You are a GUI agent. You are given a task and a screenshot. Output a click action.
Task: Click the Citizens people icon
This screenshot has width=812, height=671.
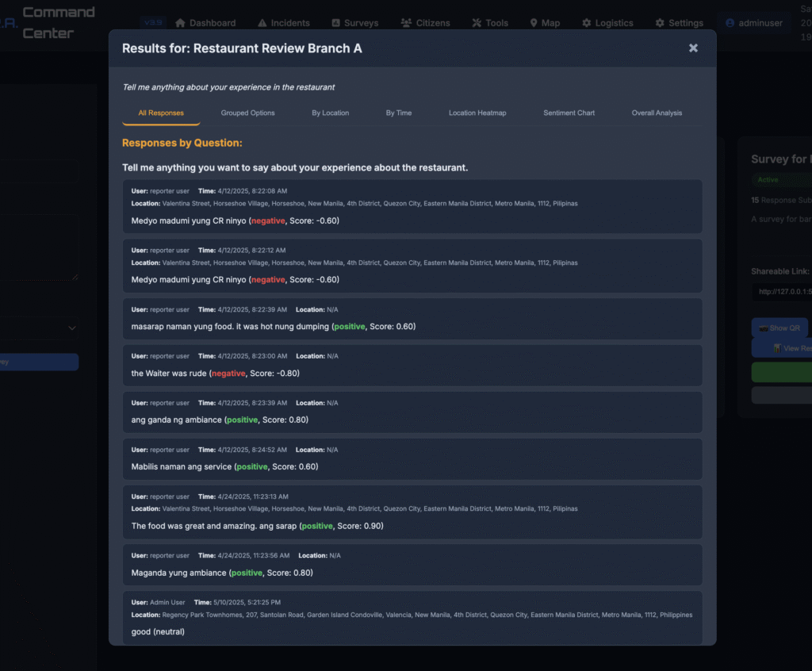pos(406,23)
